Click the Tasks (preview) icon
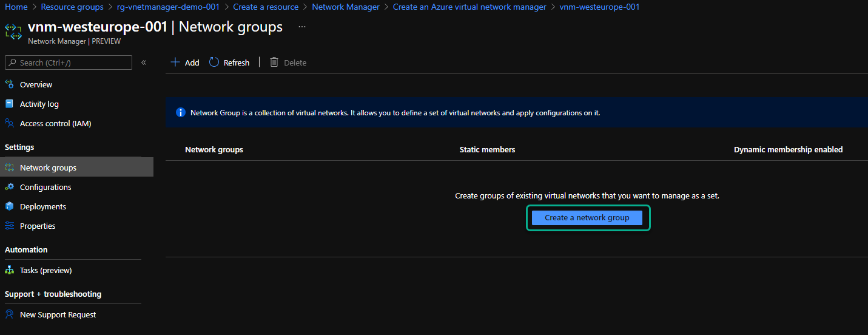Viewport: 868px width, 335px height. pyautogui.click(x=9, y=270)
